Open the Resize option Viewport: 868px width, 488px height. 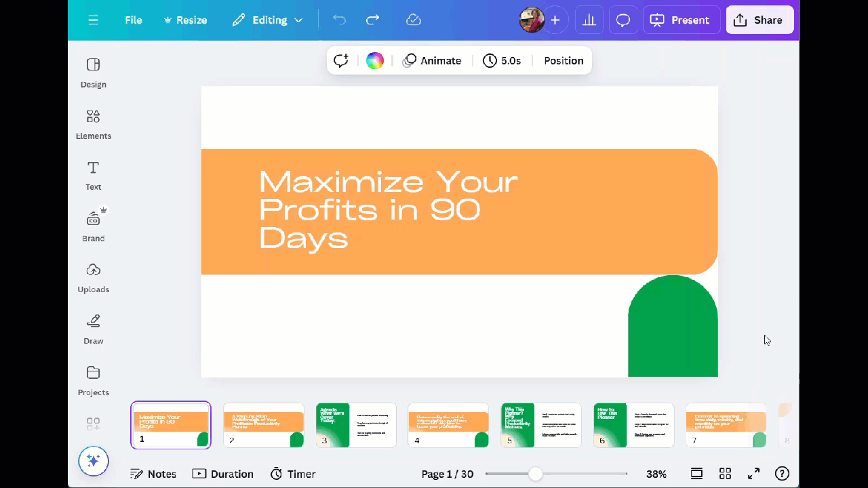click(185, 20)
